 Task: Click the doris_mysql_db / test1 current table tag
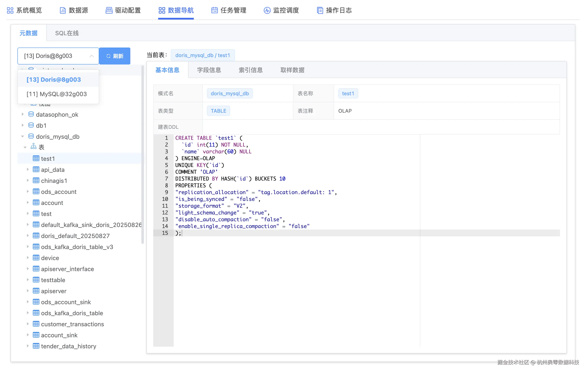point(203,55)
